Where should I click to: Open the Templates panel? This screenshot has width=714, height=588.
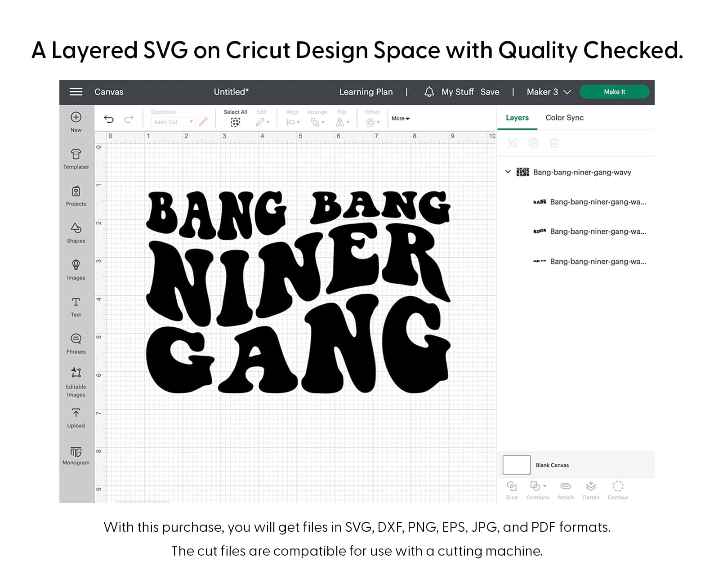tap(76, 159)
